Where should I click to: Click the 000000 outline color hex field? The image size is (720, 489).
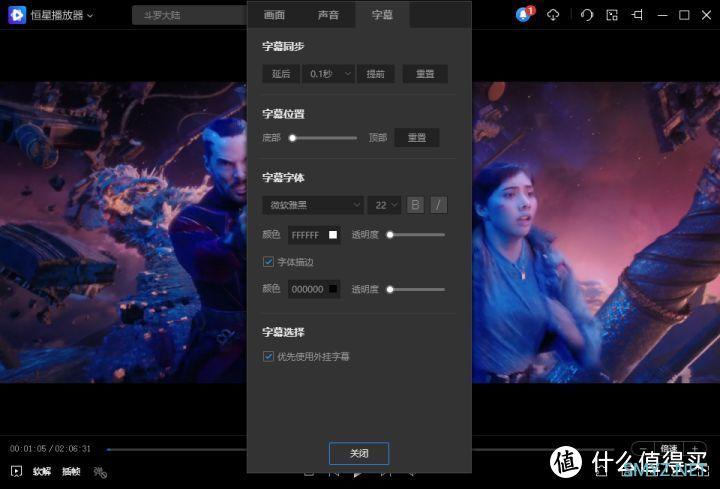[x=308, y=289]
